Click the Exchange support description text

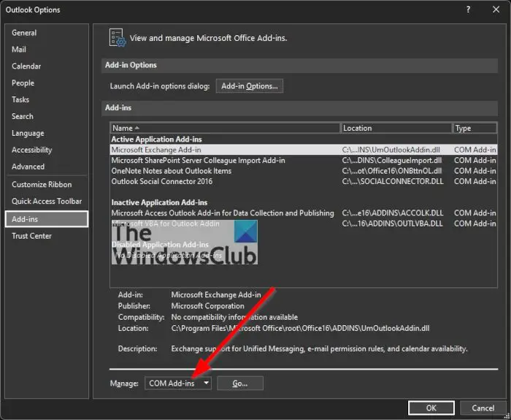click(320, 349)
